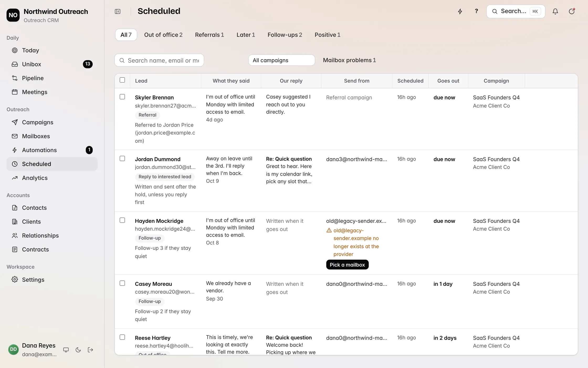The height and width of the screenshot is (368, 588).
Task: Open the Scheduled sidebar item
Action: point(52,164)
